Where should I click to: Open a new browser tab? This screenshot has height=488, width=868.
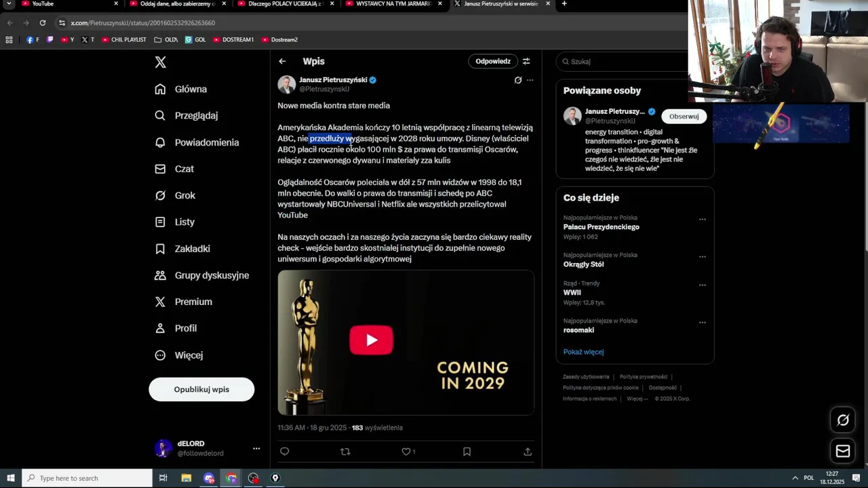click(564, 4)
